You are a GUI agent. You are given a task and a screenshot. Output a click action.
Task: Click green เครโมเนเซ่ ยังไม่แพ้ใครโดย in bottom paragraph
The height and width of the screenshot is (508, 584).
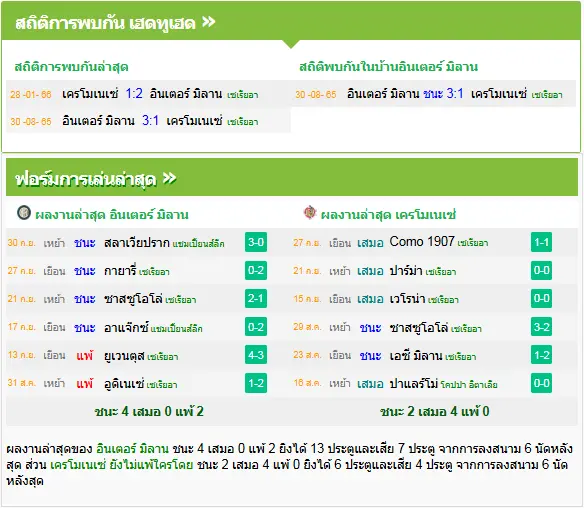(121, 465)
